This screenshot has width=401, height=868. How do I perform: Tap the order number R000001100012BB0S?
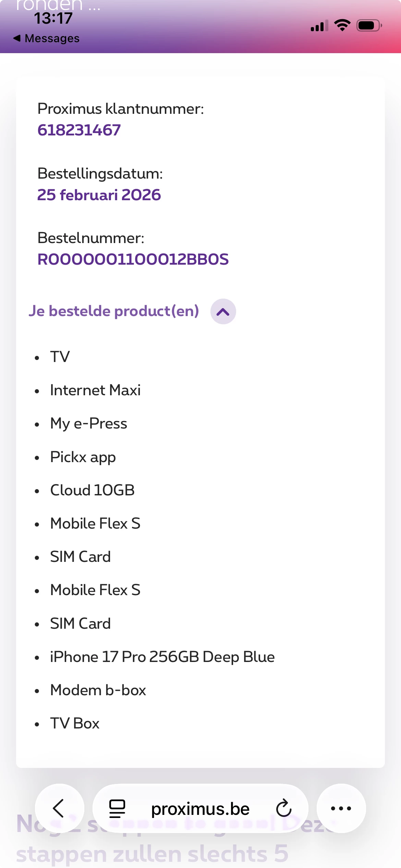click(x=133, y=260)
